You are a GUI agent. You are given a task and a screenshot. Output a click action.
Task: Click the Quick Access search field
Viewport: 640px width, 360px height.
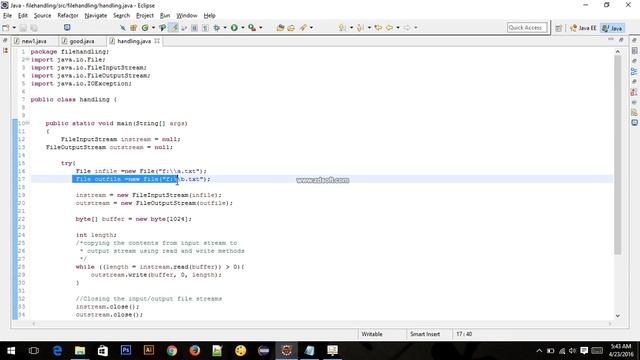(527, 28)
